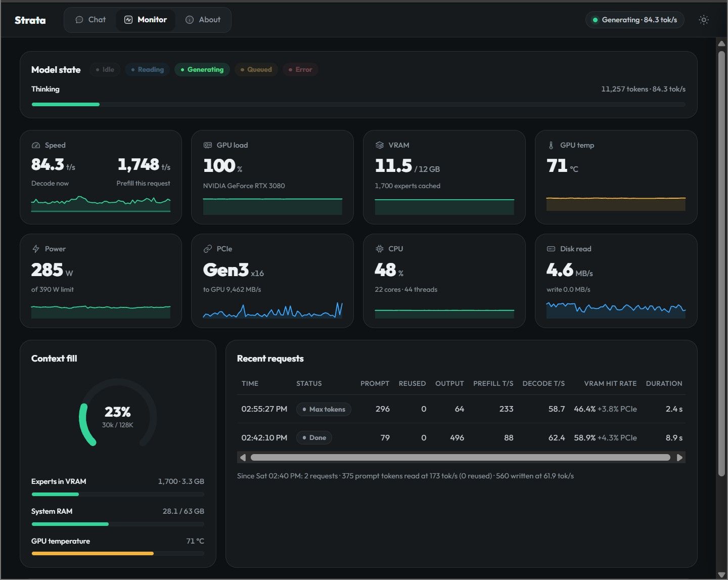Click the Power lightning bolt icon

36,249
